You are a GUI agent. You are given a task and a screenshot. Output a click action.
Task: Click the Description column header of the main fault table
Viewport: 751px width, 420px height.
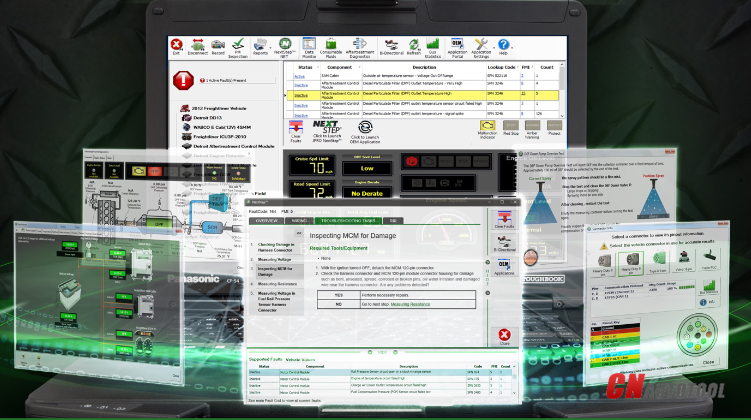coord(424,68)
